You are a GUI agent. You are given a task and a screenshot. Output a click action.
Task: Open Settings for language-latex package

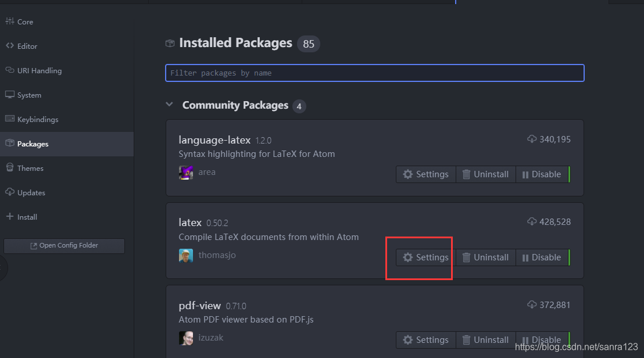click(426, 174)
